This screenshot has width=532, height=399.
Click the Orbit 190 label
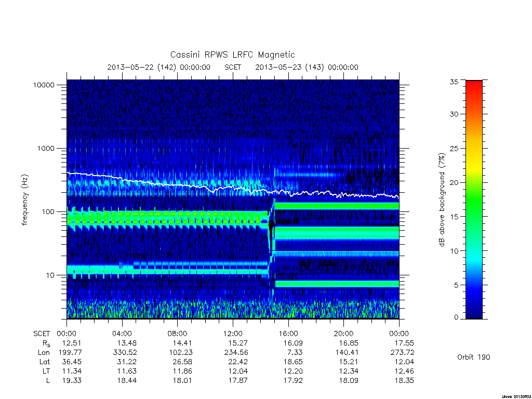pyautogui.click(x=474, y=357)
